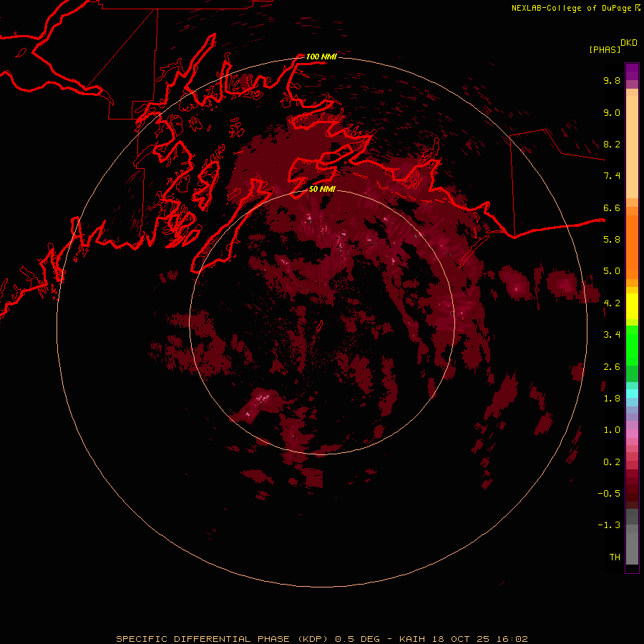Click the pink color bar segment near 1.0
This screenshot has width=644, height=644.
click(632, 434)
